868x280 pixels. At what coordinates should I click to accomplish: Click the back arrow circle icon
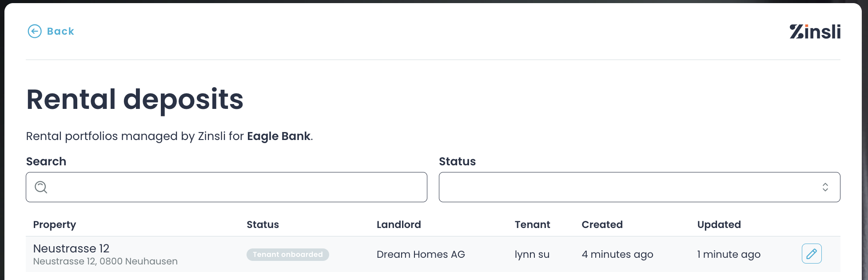point(35,31)
